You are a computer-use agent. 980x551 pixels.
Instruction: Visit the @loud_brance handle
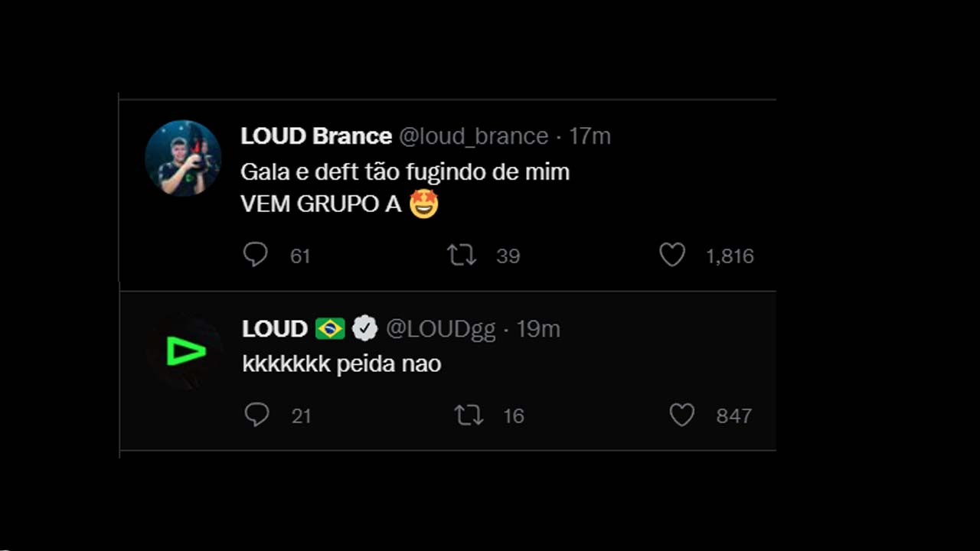(474, 136)
